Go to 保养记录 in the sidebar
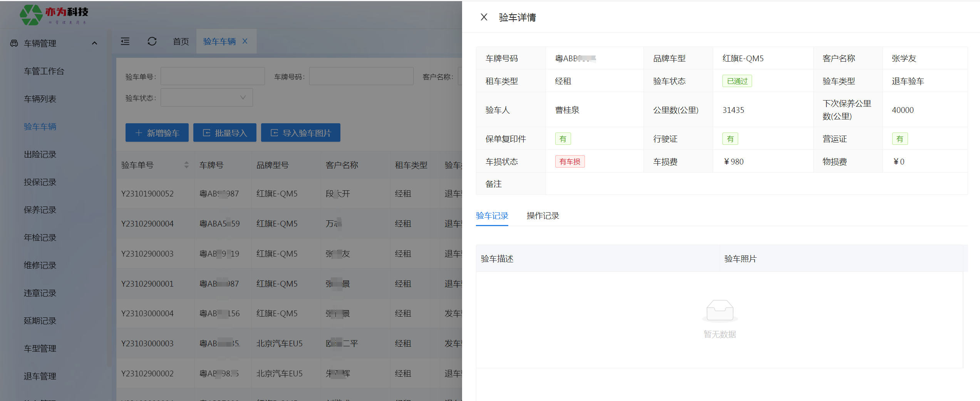This screenshot has width=980, height=401. pos(40,210)
